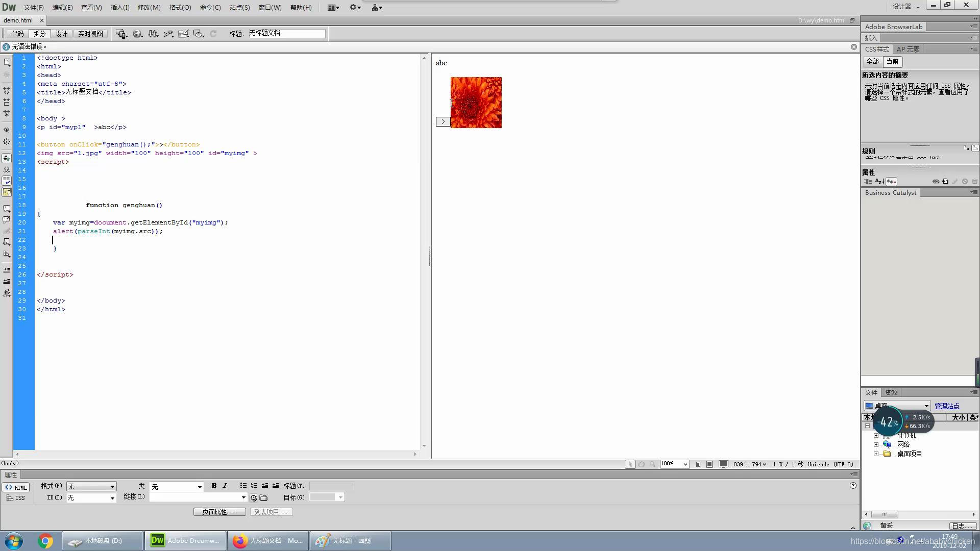The width and height of the screenshot is (980, 551).
Task: Click the 标题 title input field
Action: (286, 34)
